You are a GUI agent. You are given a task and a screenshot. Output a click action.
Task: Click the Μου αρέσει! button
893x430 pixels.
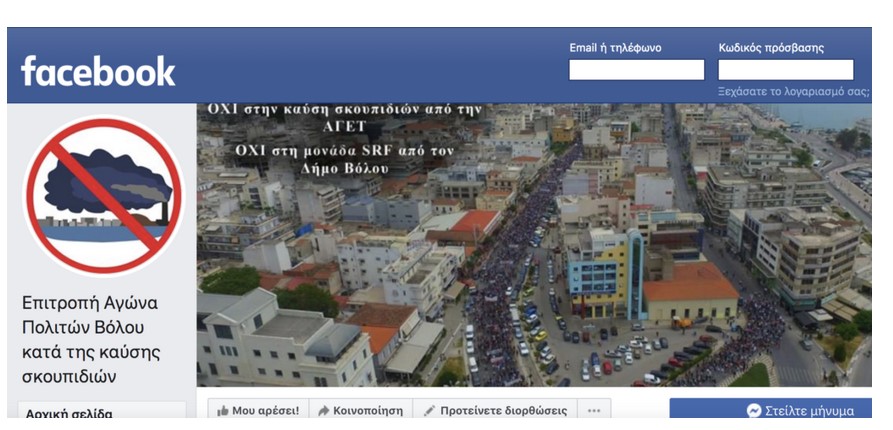258,409
